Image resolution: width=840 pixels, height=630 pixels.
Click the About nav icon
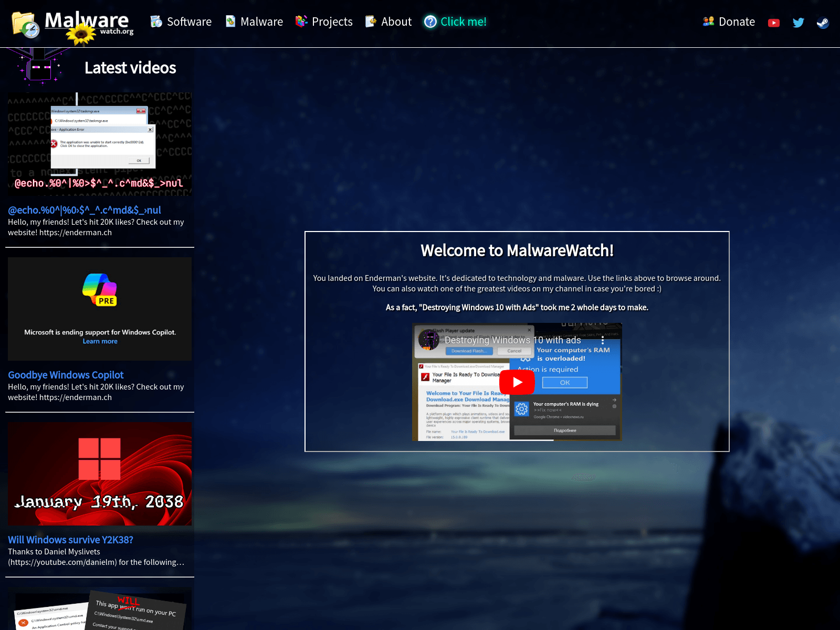pos(371,22)
